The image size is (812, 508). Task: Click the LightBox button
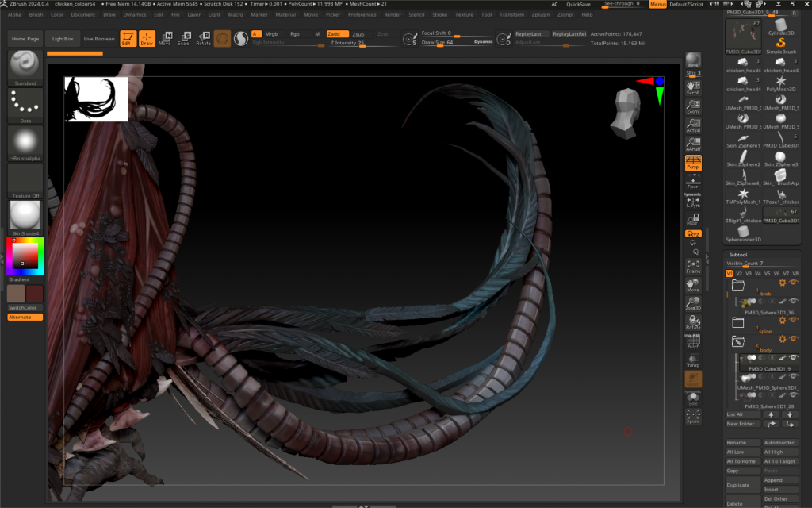pyautogui.click(x=62, y=38)
